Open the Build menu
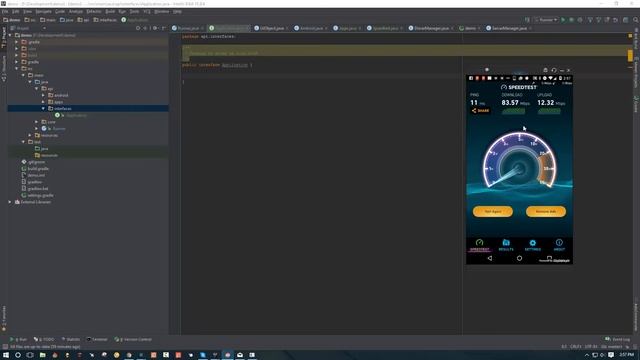The width and height of the screenshot is (640, 360). click(x=110, y=11)
